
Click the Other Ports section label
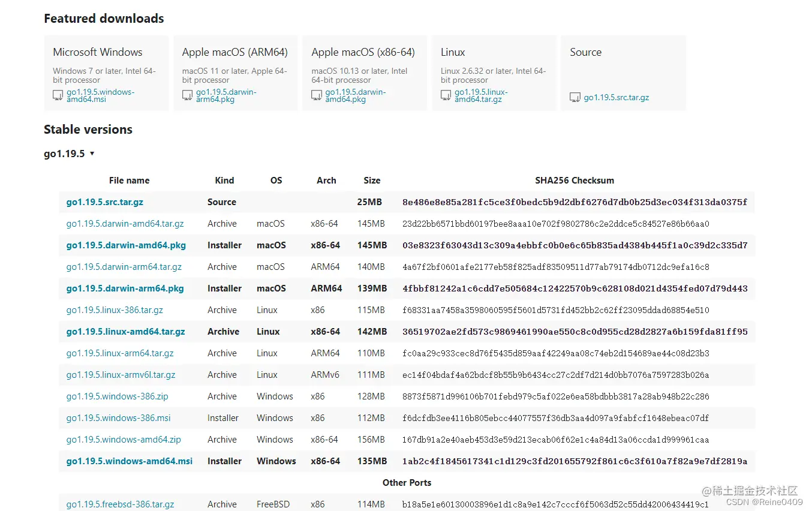(407, 483)
